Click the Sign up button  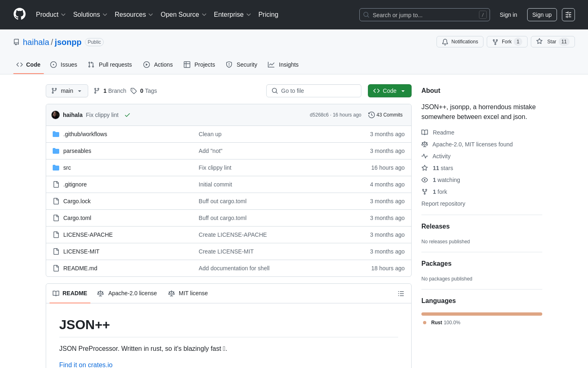click(x=542, y=15)
